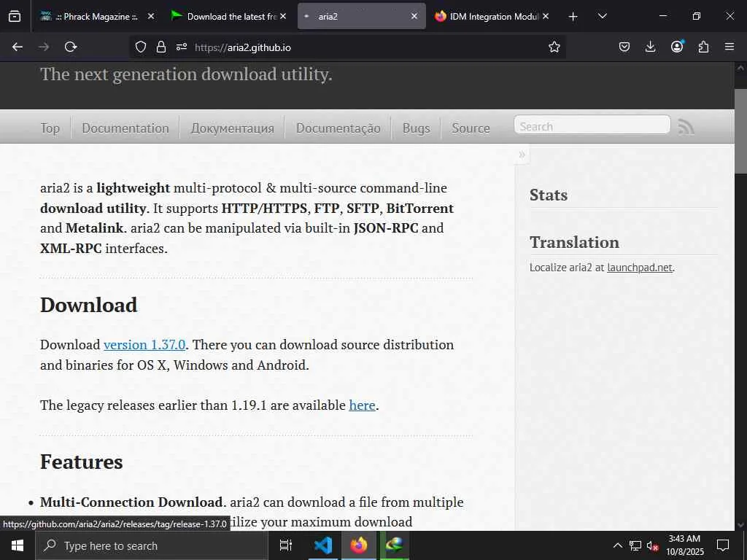The height and width of the screenshot is (560, 747).
Task: Open Documentação Portuguese docs
Action: point(338,128)
